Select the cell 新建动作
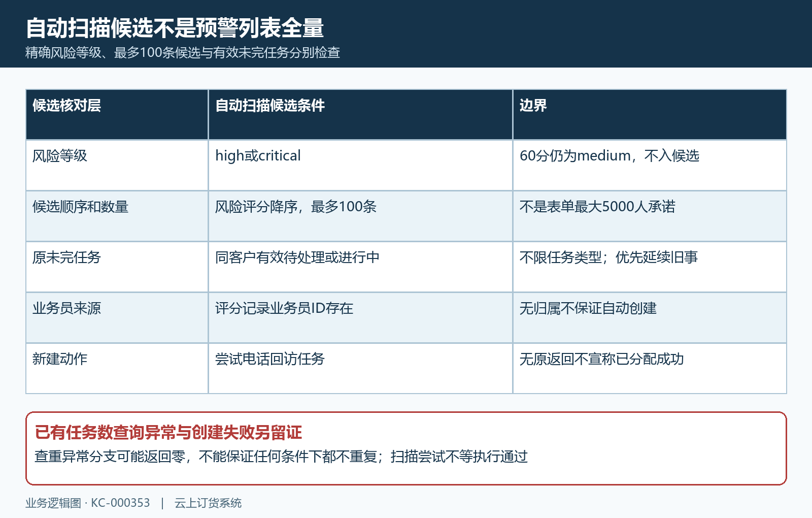Image resolution: width=812 pixels, height=518 pixels. (x=117, y=369)
